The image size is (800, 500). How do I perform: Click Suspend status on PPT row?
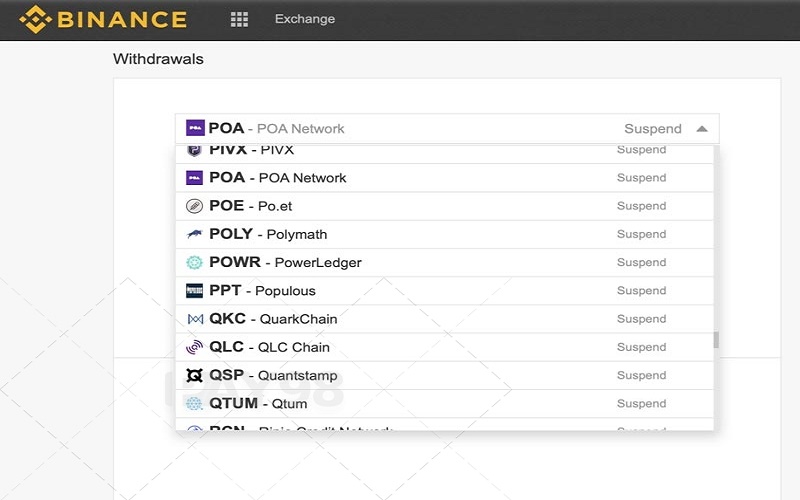tap(641, 291)
